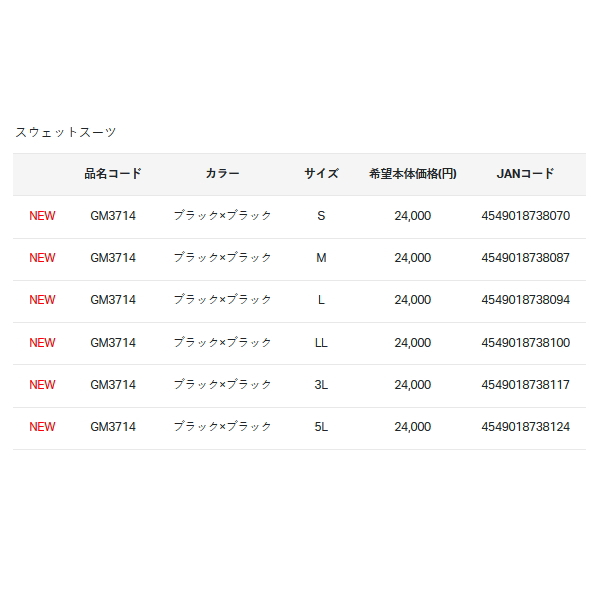This screenshot has width=600, height=600.
Task: Click the 品名コード column header
Action: pos(113,174)
